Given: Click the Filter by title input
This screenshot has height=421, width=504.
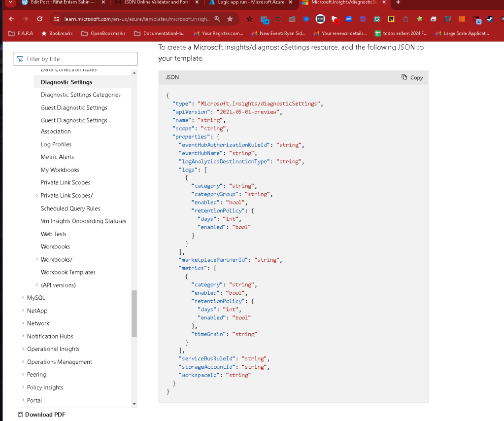Looking at the screenshot, I should (75, 59).
